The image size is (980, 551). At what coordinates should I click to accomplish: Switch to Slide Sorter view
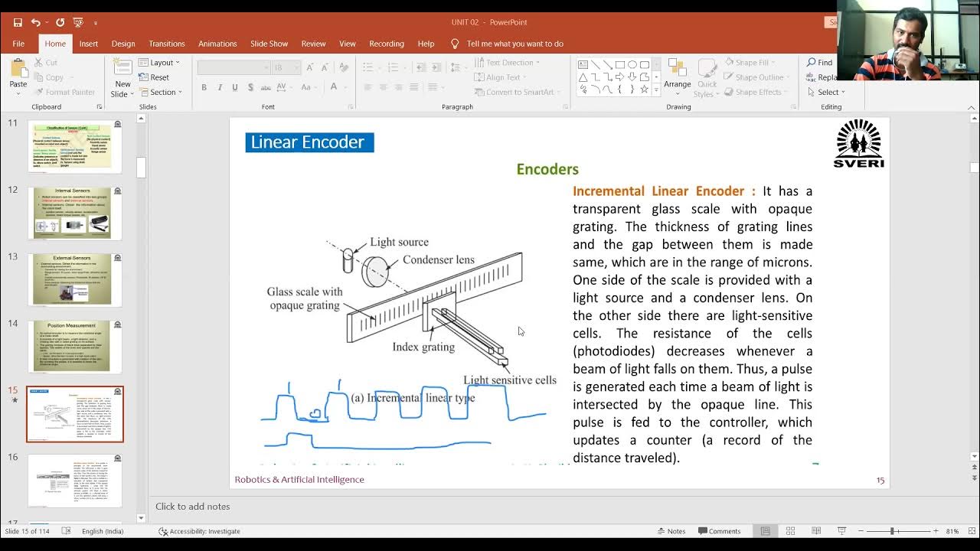coord(791,531)
